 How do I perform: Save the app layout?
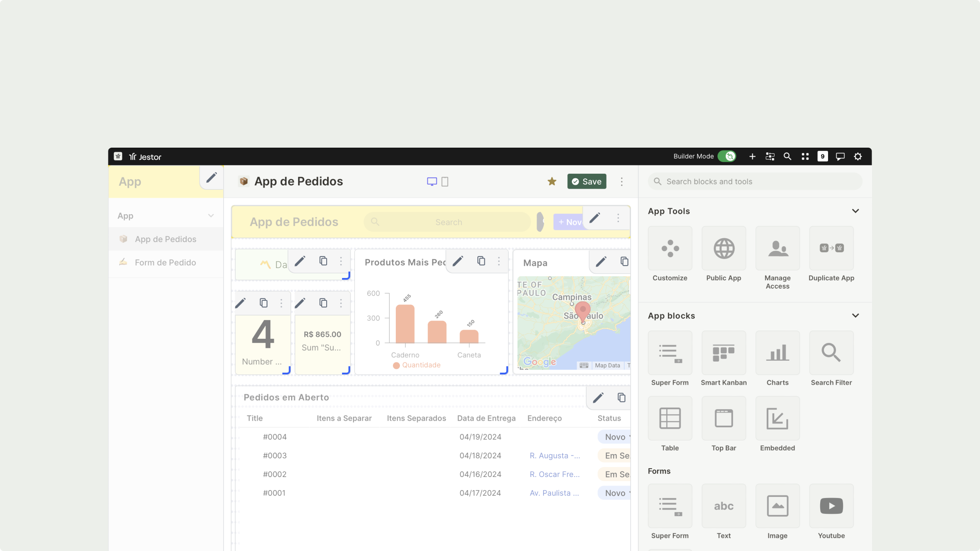pos(586,182)
